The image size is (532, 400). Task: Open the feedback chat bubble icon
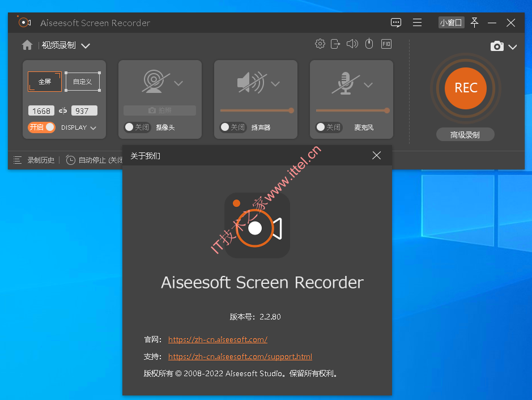point(396,23)
